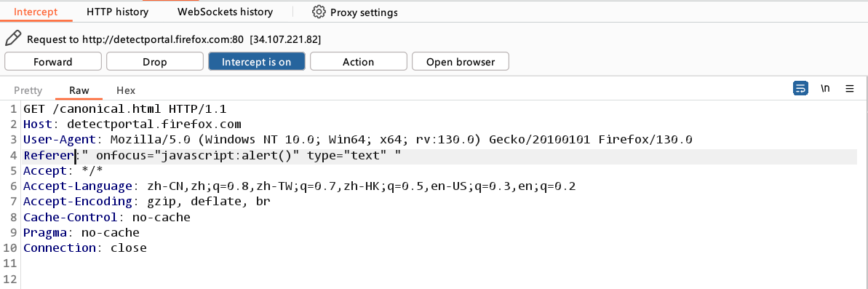The height and width of the screenshot is (289, 868).
Task: Drop the intercepted request
Action: tap(154, 61)
